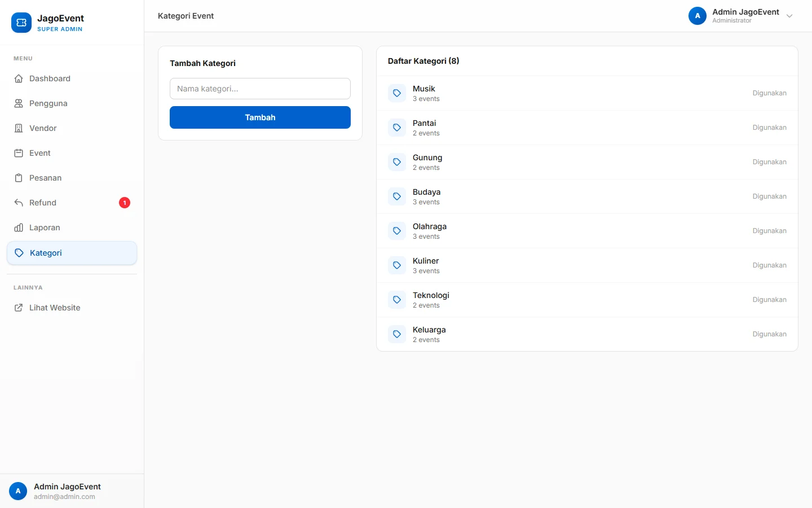Click the tag icon beside Gunung
The height and width of the screenshot is (508, 812).
coord(397,162)
